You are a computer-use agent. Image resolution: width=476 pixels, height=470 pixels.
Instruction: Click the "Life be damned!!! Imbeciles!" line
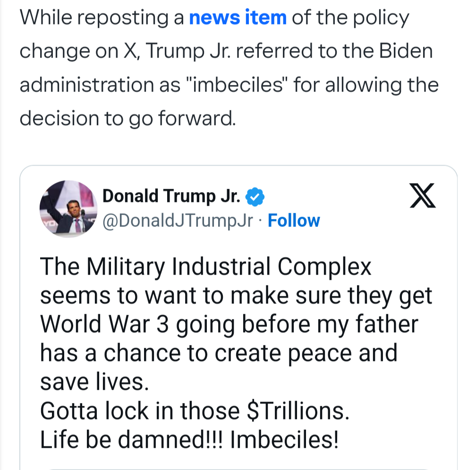pyautogui.click(x=189, y=440)
